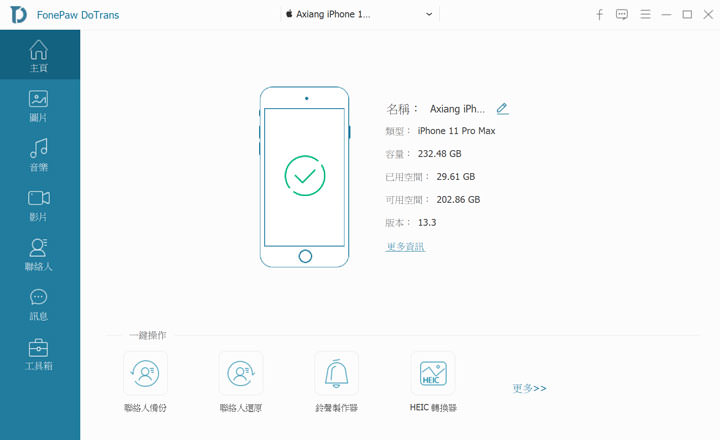Open the hamburger menu in title bar

[645, 15]
